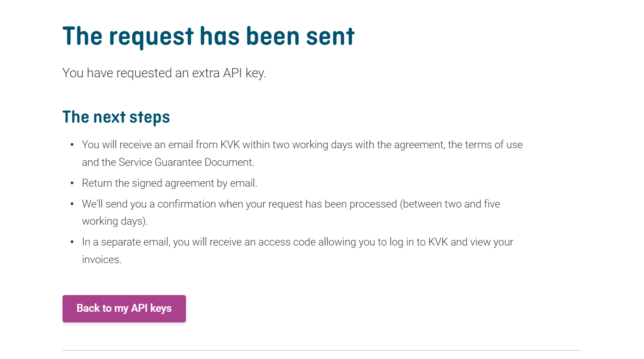This screenshot has width=644, height=359.
Task: Click the bullet point before Return the signed agreement
Action: (x=72, y=183)
